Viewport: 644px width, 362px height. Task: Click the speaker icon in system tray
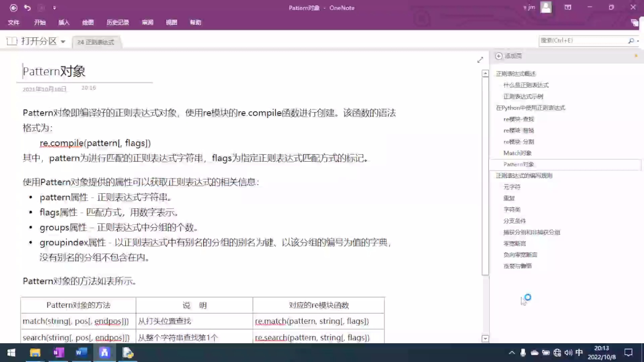point(568,352)
